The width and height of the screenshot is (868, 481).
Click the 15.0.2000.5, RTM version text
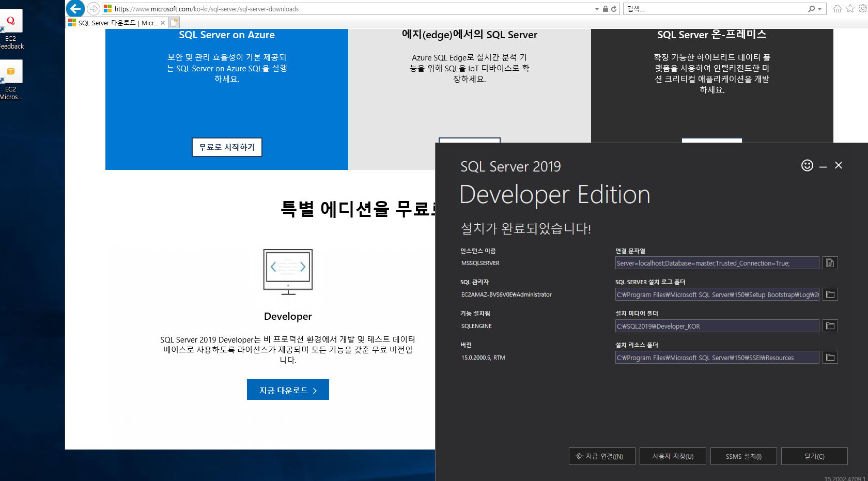point(483,358)
